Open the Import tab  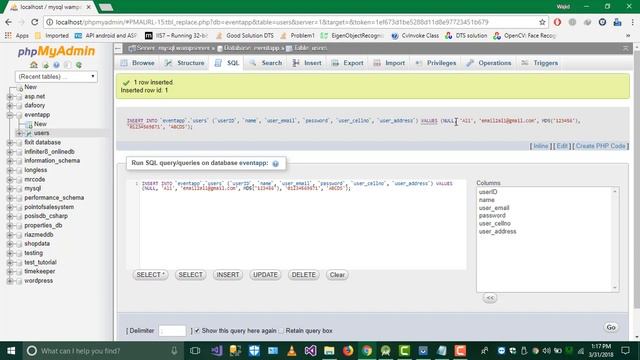389,63
